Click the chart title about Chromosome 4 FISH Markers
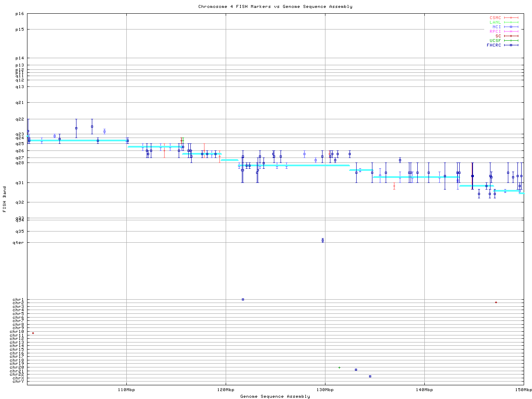Viewport: 532px width, 399px height. pyautogui.click(x=275, y=7)
